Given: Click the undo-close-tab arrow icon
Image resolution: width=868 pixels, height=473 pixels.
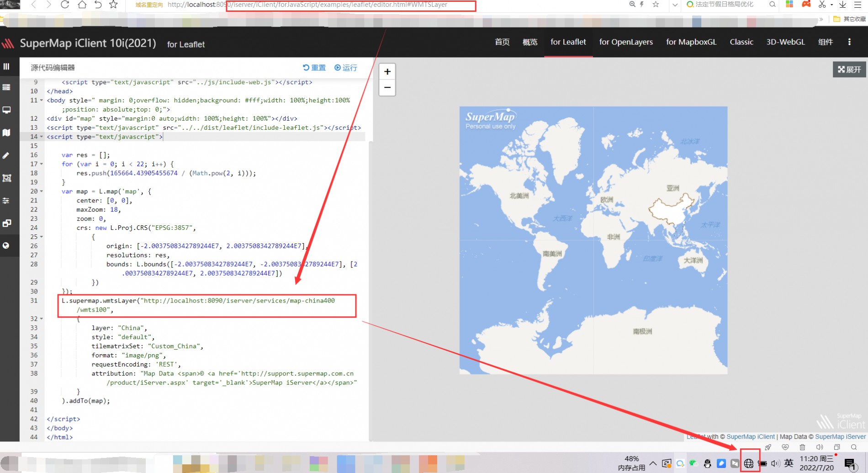Looking at the screenshot, I should (x=98, y=5).
